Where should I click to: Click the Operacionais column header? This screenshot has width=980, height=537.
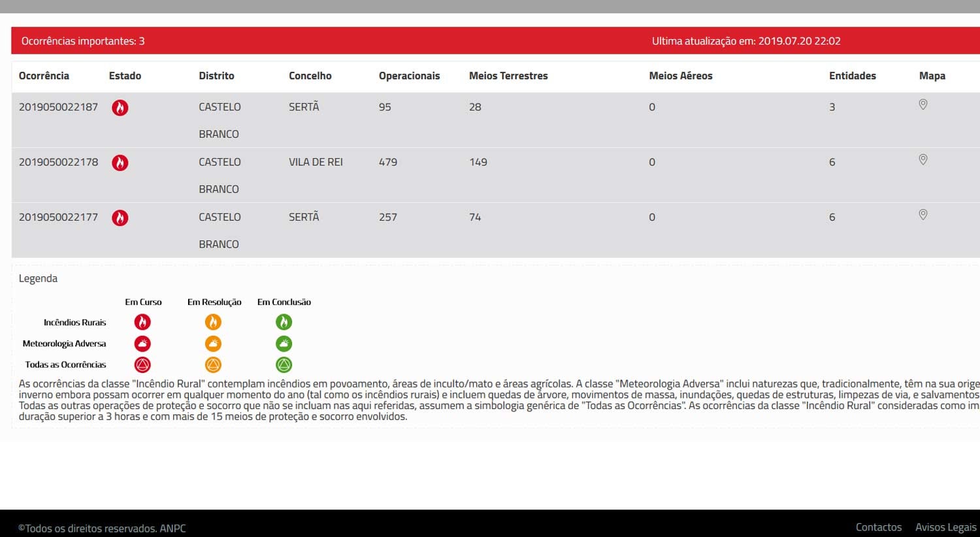coord(409,76)
